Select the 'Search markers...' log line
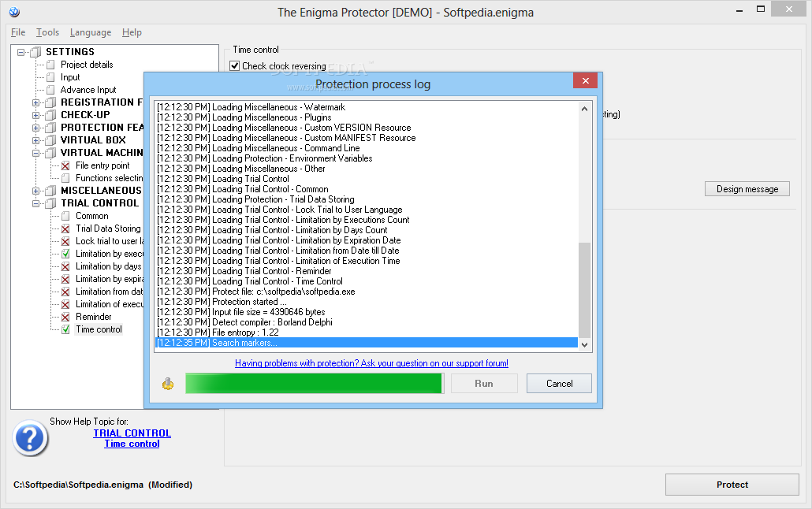812x509 pixels. [367, 343]
